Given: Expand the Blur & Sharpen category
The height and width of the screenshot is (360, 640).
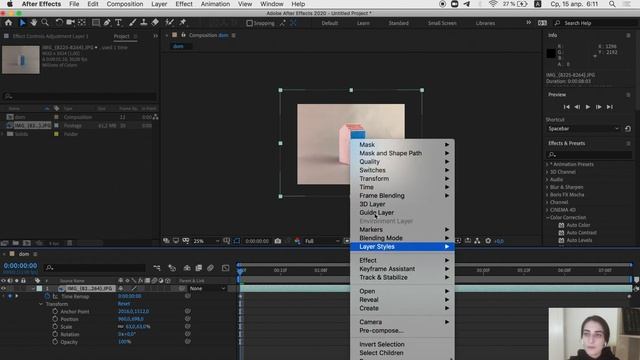Looking at the screenshot, I should point(547,187).
